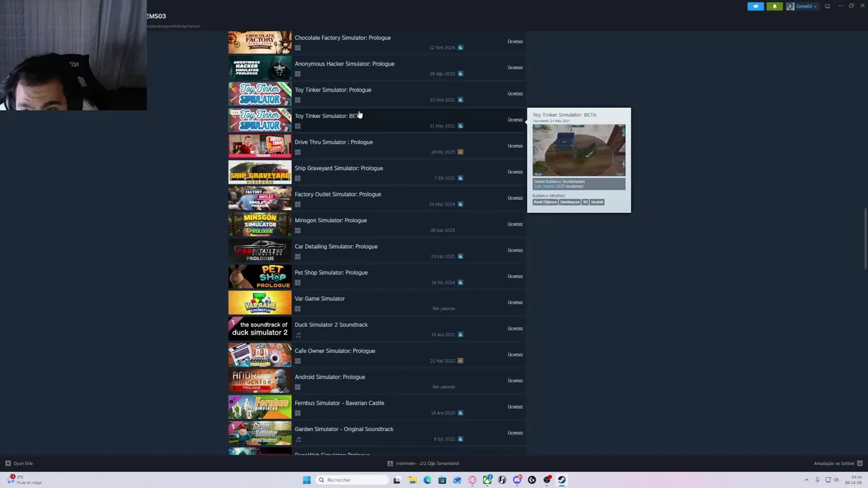Click the Basit Eğlence tag in popup
This screenshot has width=868, height=488.
click(545, 202)
